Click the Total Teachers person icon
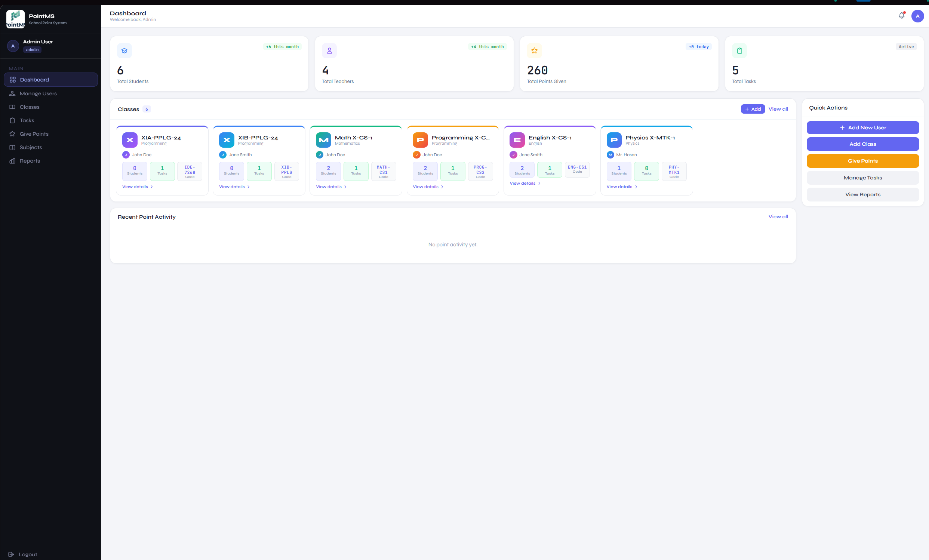929x560 pixels. (329, 50)
